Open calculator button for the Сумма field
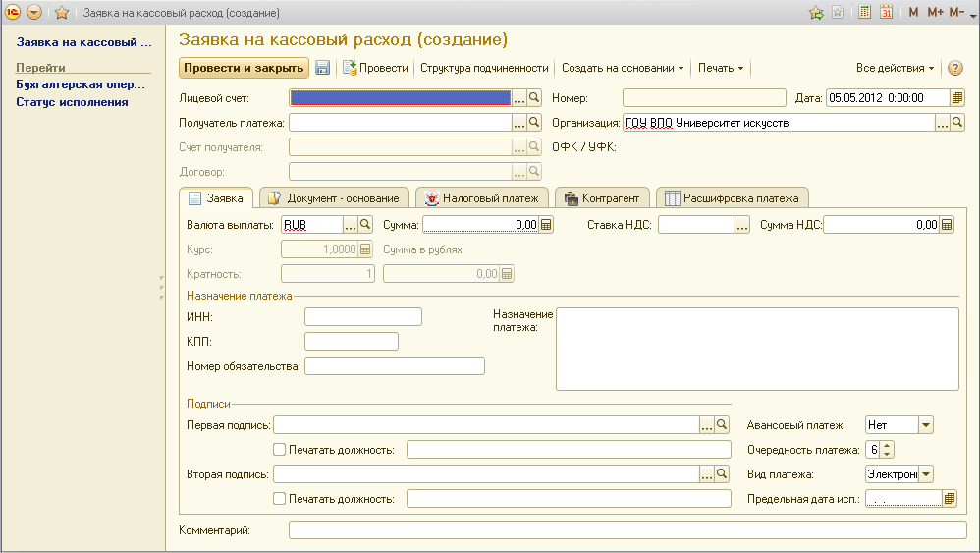This screenshot has height=553, width=980. click(x=547, y=224)
